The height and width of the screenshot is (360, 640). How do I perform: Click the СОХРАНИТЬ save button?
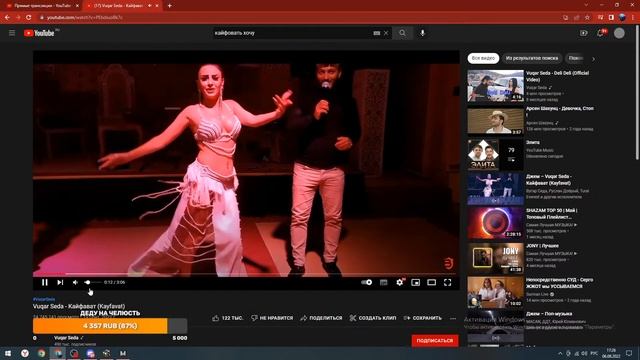point(422,318)
